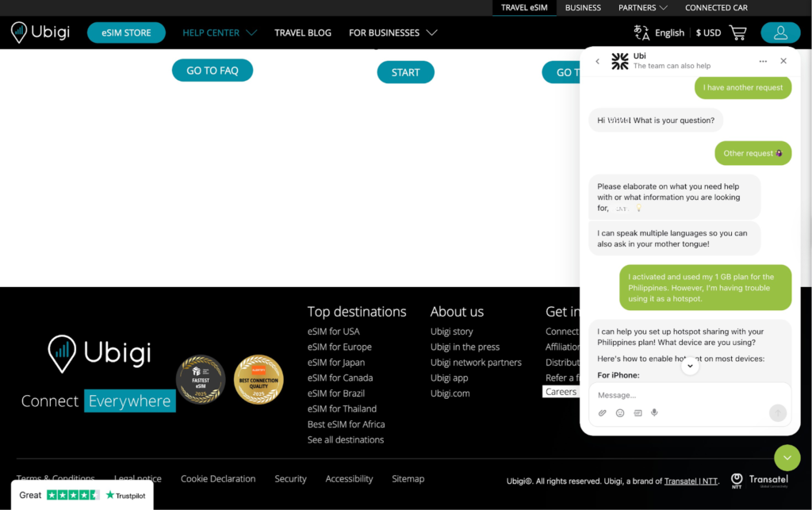This screenshot has height=510, width=812.
Task: Open the Travel Blog menu item
Action: point(303,33)
